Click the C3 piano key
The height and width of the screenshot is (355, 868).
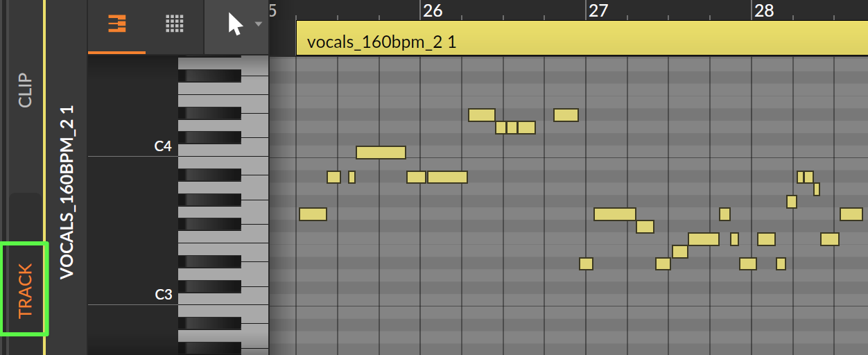[x=223, y=296]
